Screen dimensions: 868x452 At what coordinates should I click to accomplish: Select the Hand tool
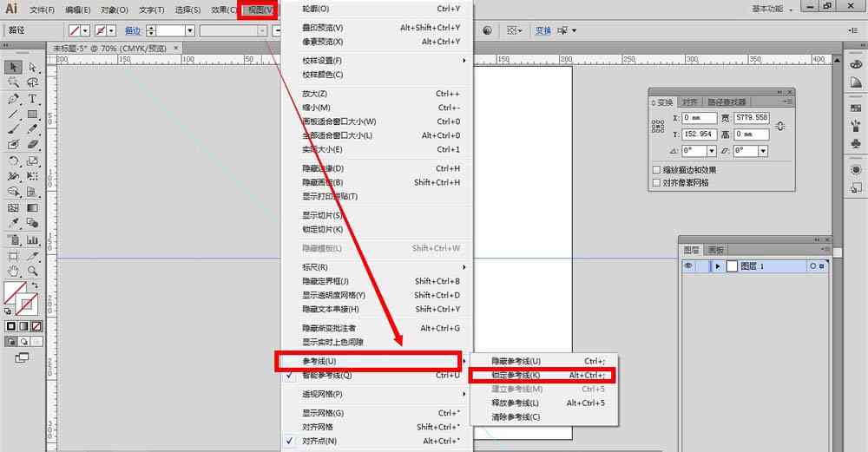13,271
